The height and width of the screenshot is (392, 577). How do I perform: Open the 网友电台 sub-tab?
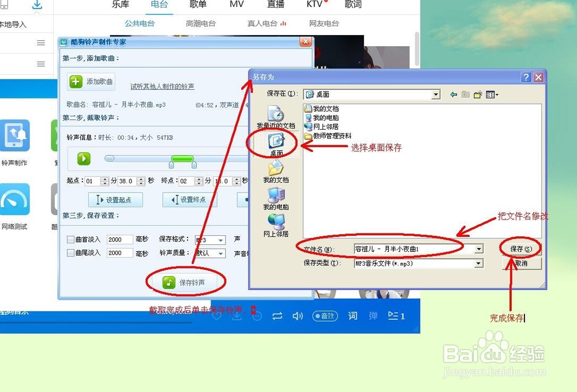(324, 24)
